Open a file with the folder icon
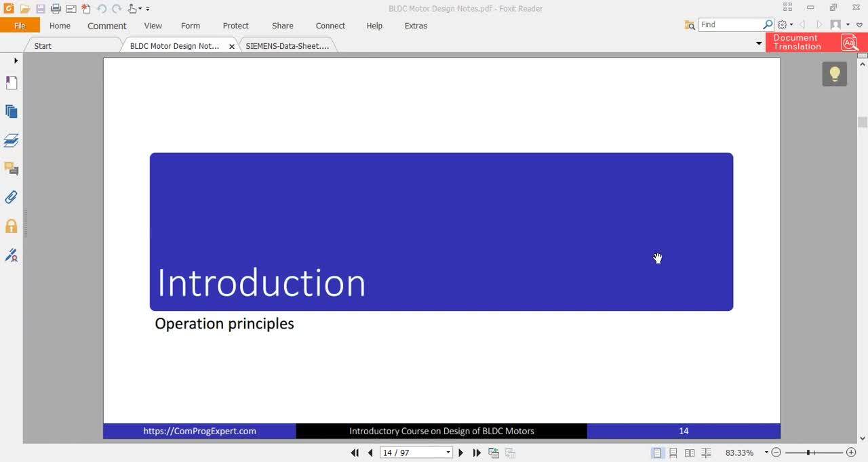The width and height of the screenshot is (868, 462). pos(25,9)
